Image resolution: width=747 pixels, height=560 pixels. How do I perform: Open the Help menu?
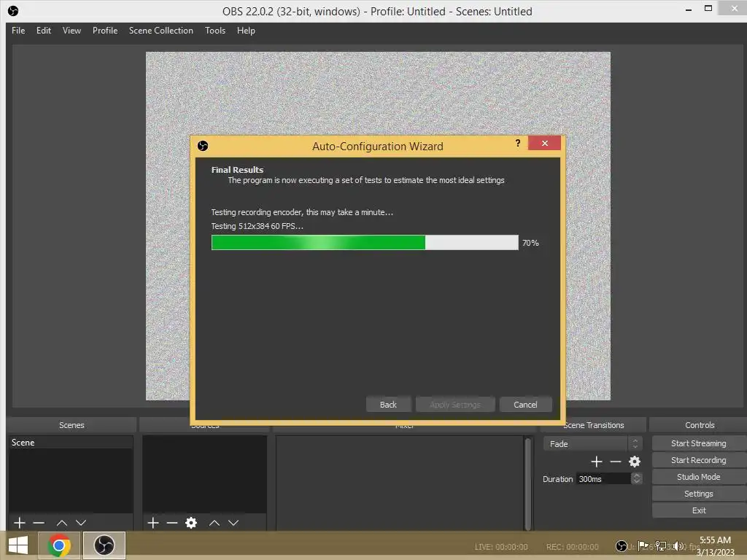coord(246,31)
